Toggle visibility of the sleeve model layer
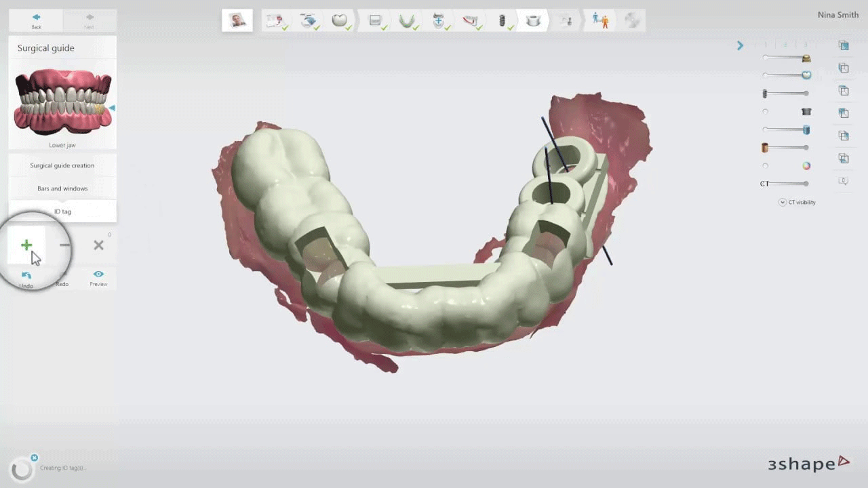 click(x=806, y=111)
